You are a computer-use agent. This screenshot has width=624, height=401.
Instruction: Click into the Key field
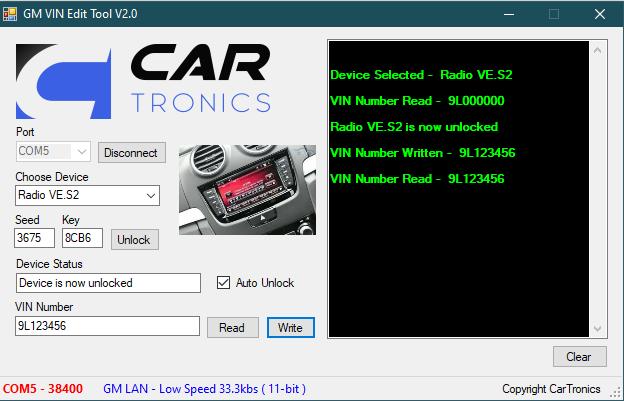82,238
